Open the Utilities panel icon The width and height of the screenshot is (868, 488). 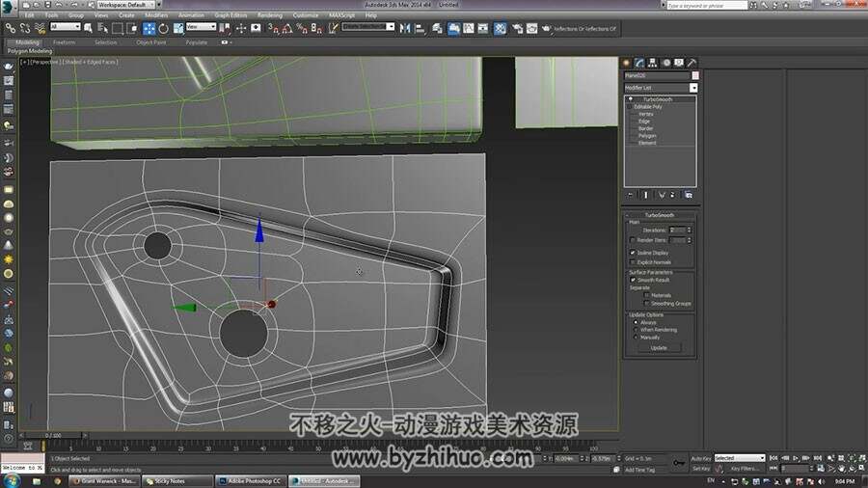[x=692, y=63]
